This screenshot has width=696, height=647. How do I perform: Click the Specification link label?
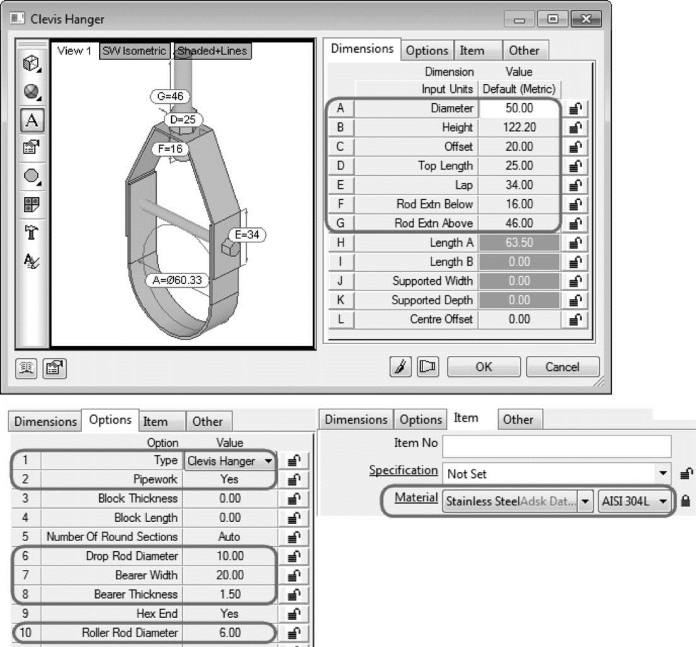(403, 470)
